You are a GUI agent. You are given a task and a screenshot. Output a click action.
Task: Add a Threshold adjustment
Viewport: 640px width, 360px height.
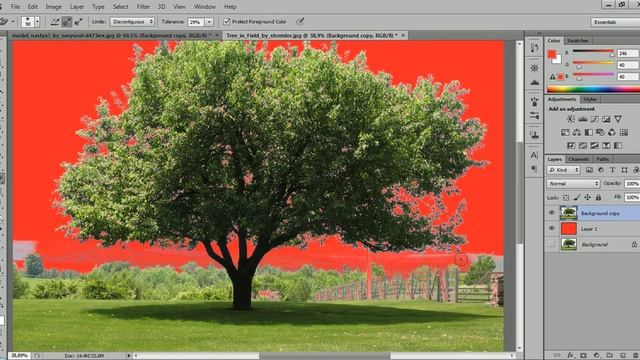click(x=595, y=145)
